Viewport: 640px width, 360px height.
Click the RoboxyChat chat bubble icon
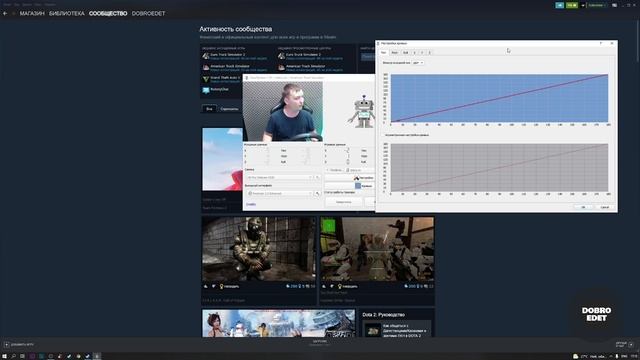pyautogui.click(x=206, y=90)
